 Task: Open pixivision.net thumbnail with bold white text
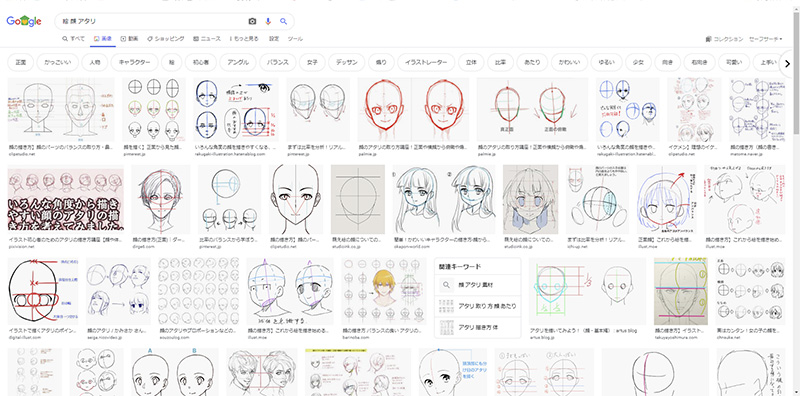[65, 200]
